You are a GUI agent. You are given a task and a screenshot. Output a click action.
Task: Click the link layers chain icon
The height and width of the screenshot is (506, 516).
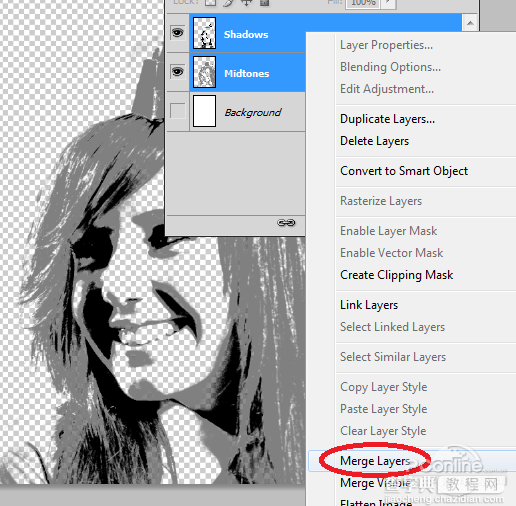[286, 222]
